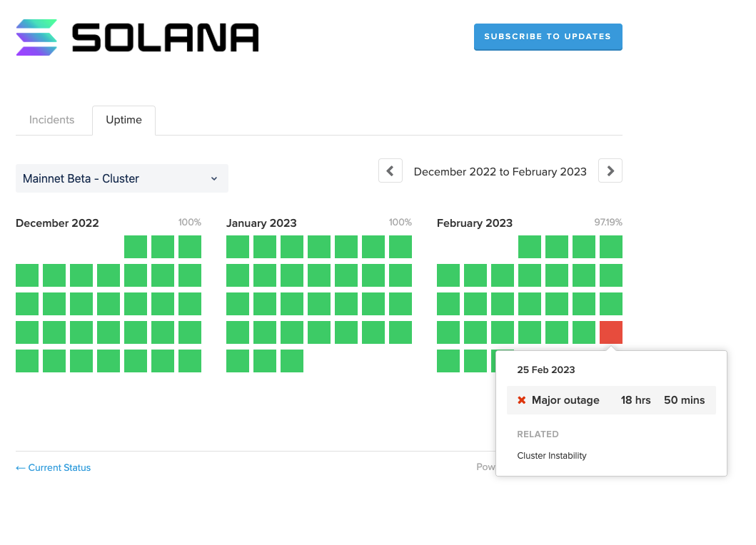This screenshot has width=756, height=545.
Task: Click the RELATED heading in tooltip
Action: (538, 434)
